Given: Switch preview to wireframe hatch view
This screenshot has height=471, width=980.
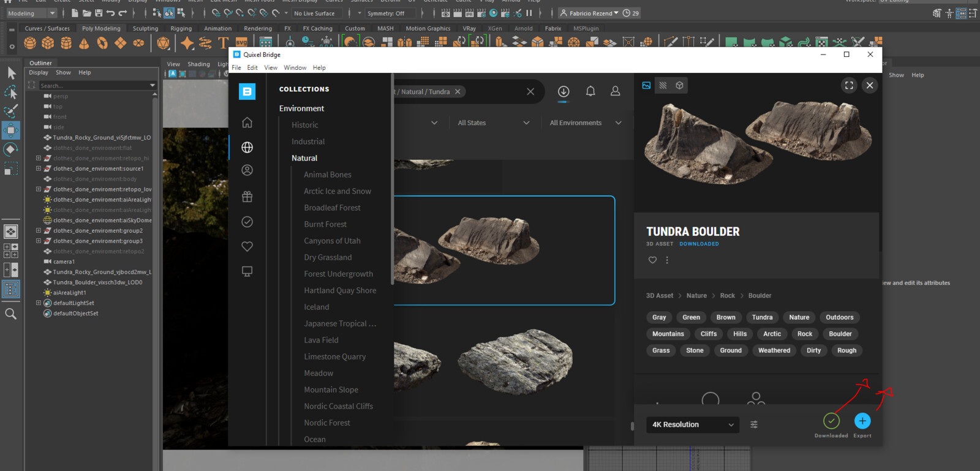Looking at the screenshot, I should 663,86.
